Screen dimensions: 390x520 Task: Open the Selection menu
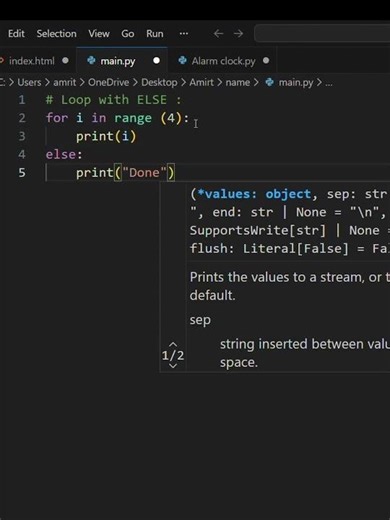56,34
